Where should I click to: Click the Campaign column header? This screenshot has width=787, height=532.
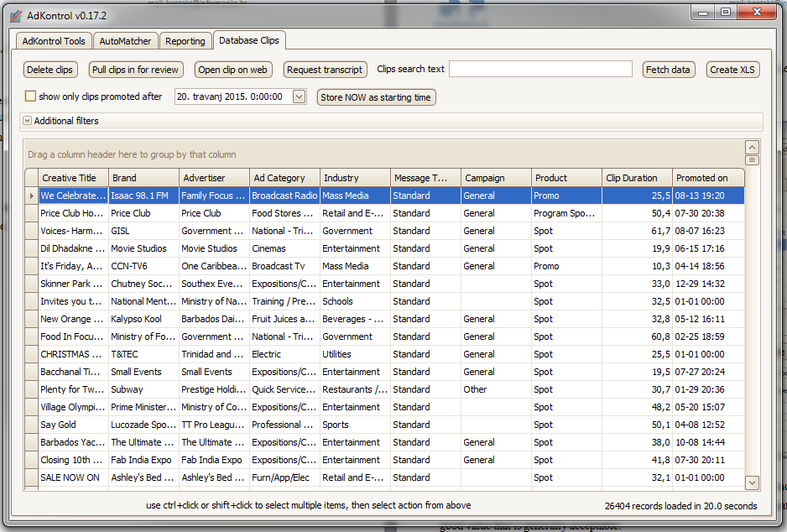[x=496, y=178]
